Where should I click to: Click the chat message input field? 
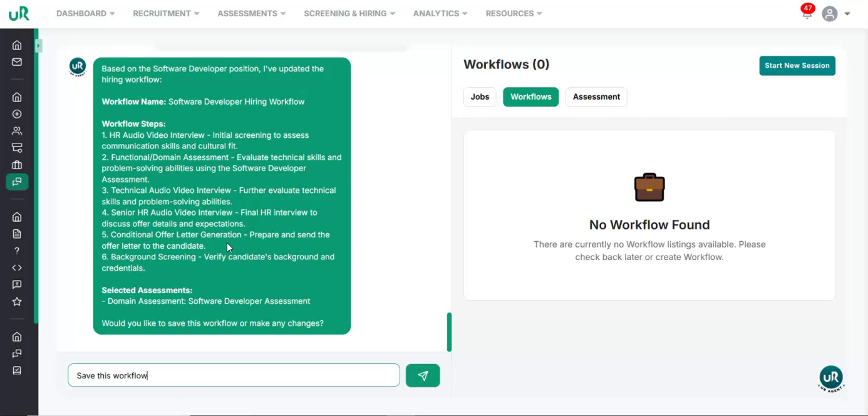[234, 375]
